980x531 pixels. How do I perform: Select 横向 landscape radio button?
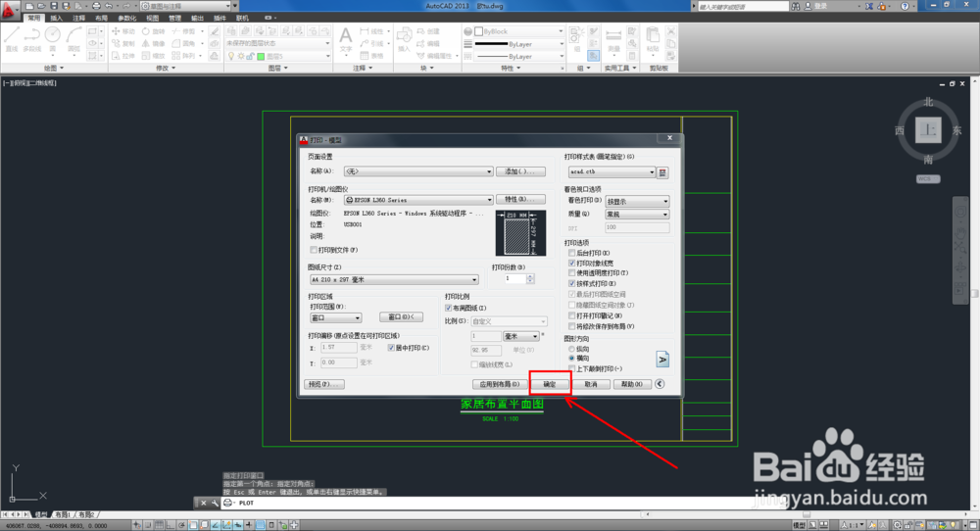[572, 359]
